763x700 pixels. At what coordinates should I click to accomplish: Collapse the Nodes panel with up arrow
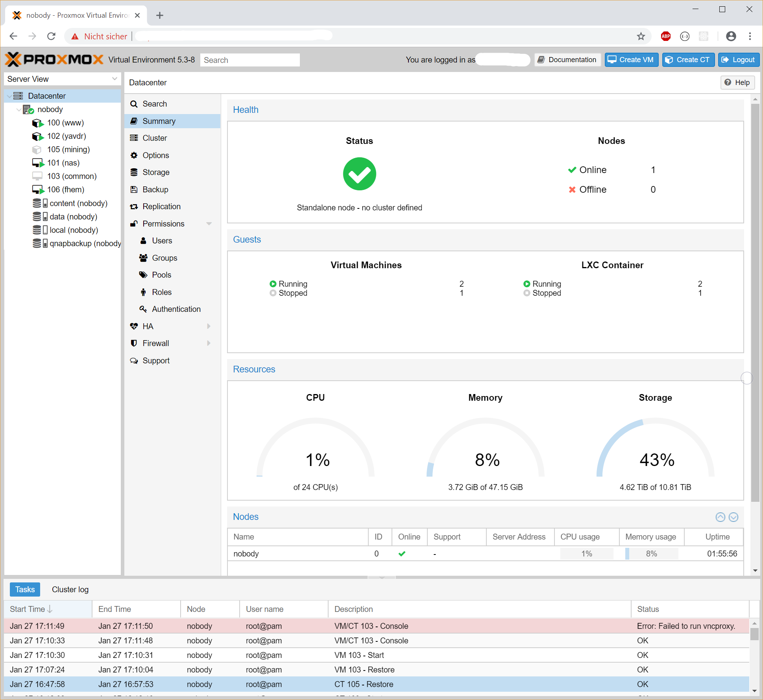point(720,517)
